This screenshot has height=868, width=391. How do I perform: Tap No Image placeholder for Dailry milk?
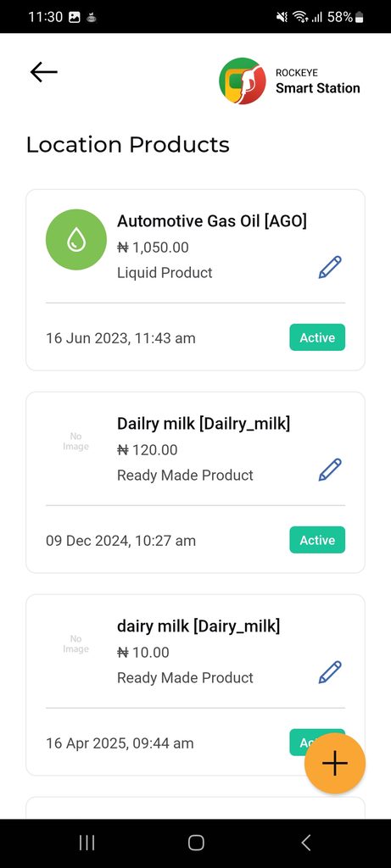(75, 442)
